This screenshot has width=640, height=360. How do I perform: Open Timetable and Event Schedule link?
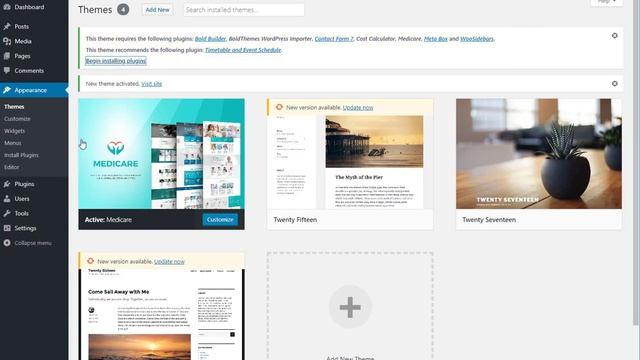(243, 50)
